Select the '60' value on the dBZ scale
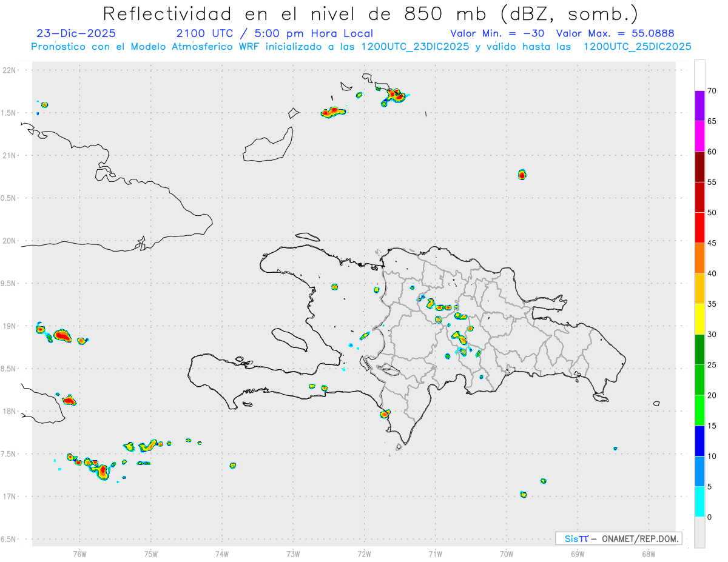Viewport: 728px width, 562px height. click(712, 152)
